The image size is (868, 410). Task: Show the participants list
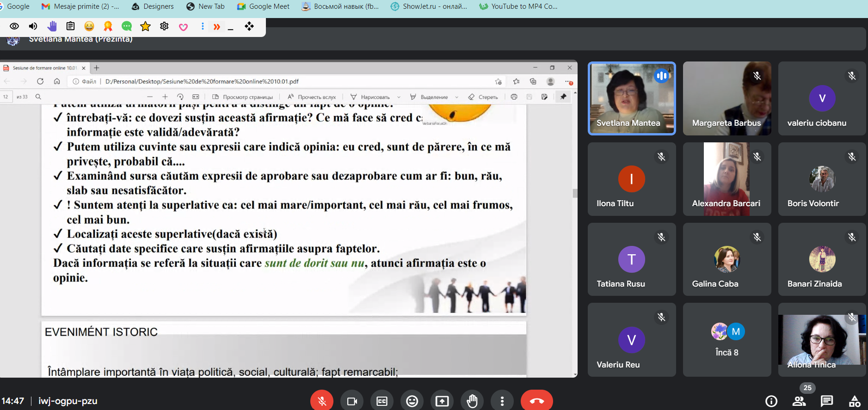coord(799,401)
